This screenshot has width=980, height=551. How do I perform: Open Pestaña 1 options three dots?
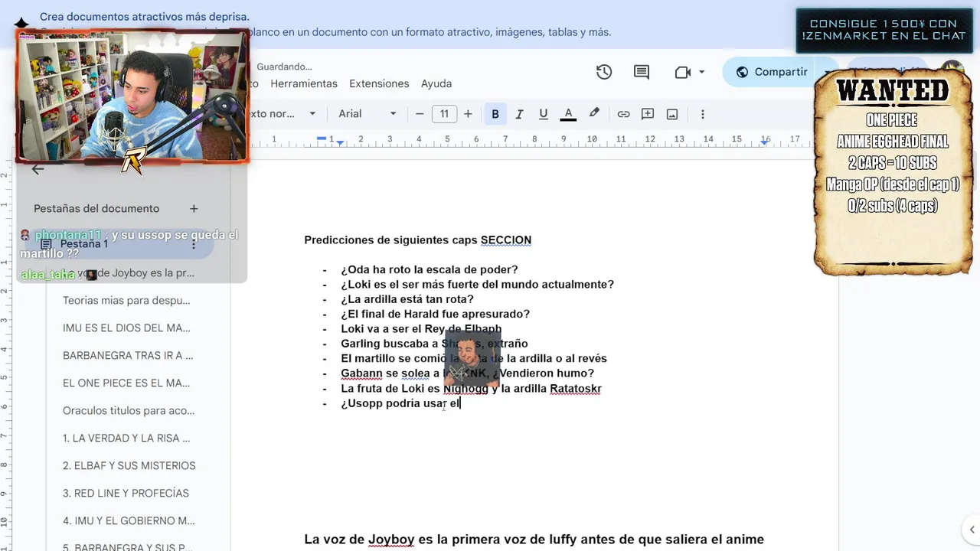click(x=194, y=244)
